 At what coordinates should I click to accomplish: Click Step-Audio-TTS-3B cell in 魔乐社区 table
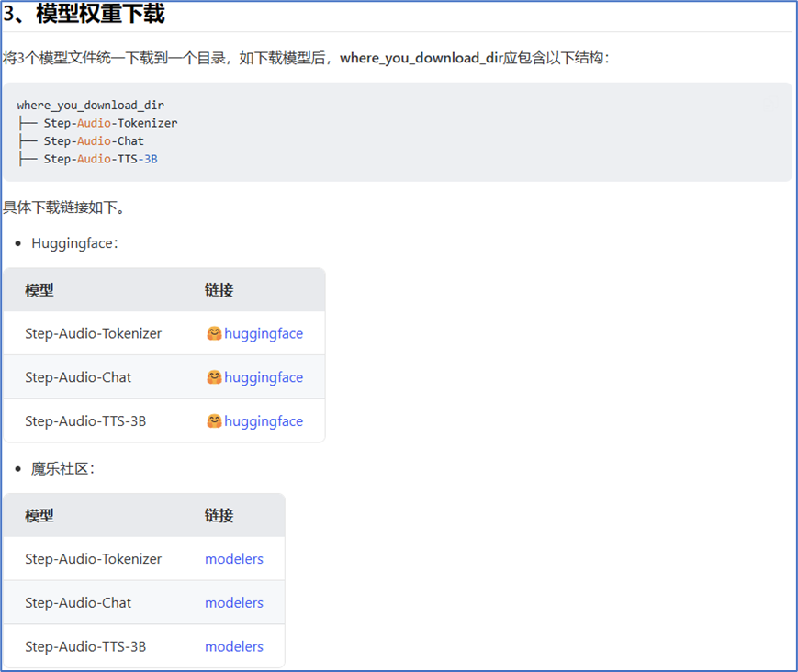(x=85, y=646)
